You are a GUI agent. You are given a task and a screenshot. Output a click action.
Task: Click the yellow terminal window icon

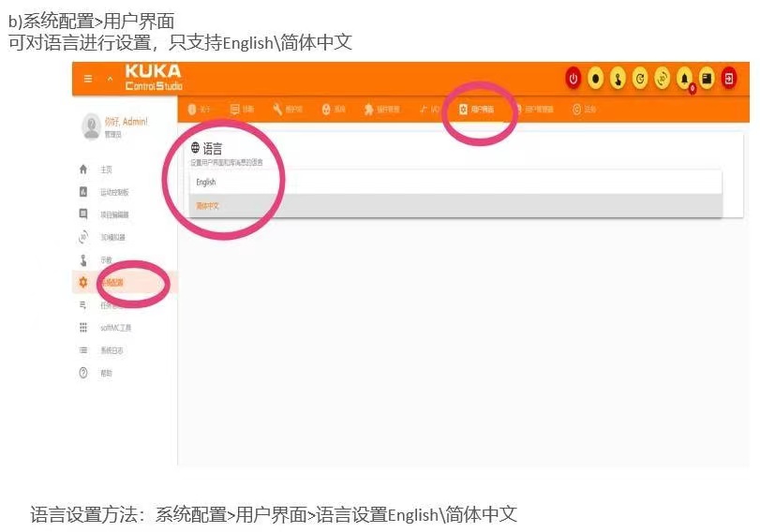[x=707, y=79]
